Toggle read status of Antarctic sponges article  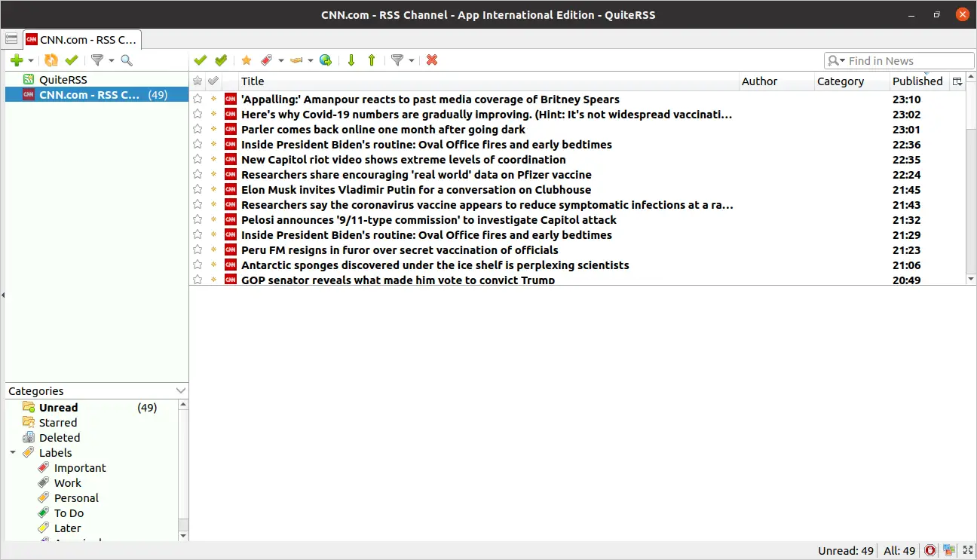point(213,265)
